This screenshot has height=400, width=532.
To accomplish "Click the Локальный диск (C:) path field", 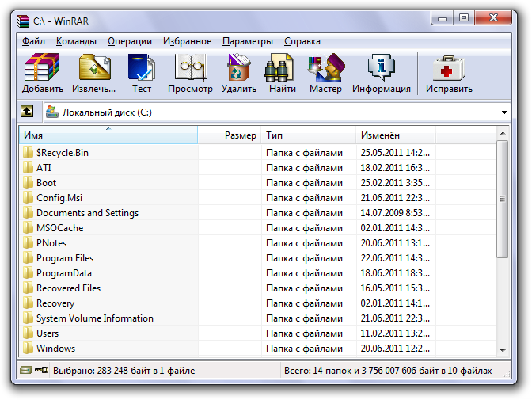I will (x=277, y=112).
